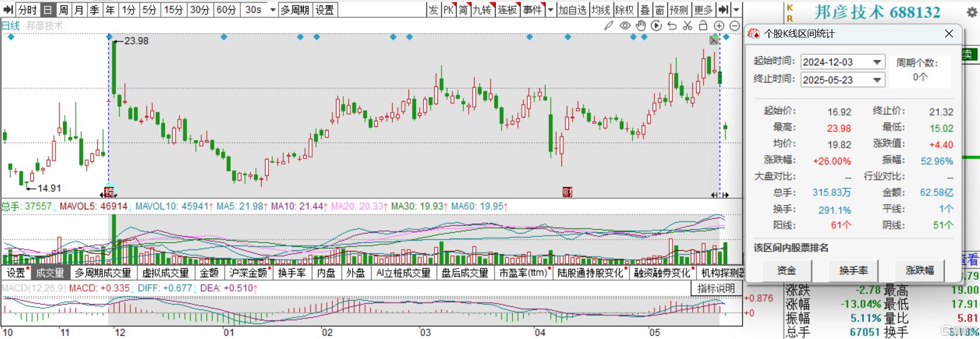Viewport: 980px width, 339px height.
Task: Expand the rightmost toolbar dropdown arrow
Action: pos(736,10)
